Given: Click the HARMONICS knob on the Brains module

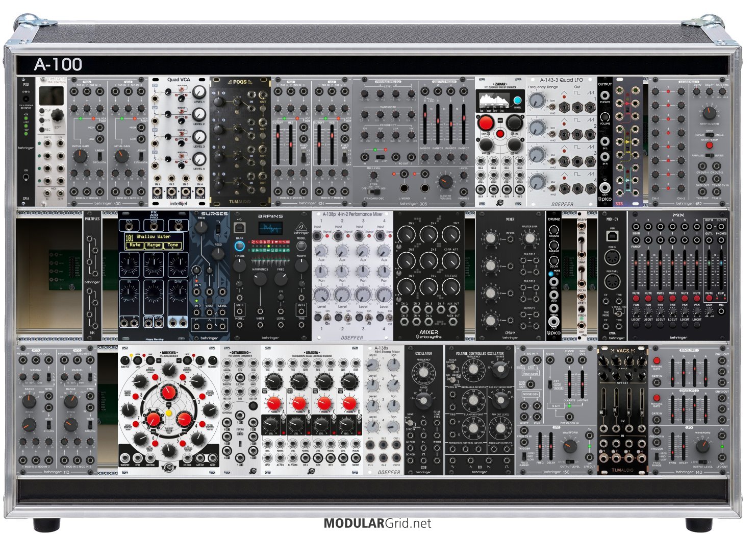Looking at the screenshot, I should coord(260,279).
